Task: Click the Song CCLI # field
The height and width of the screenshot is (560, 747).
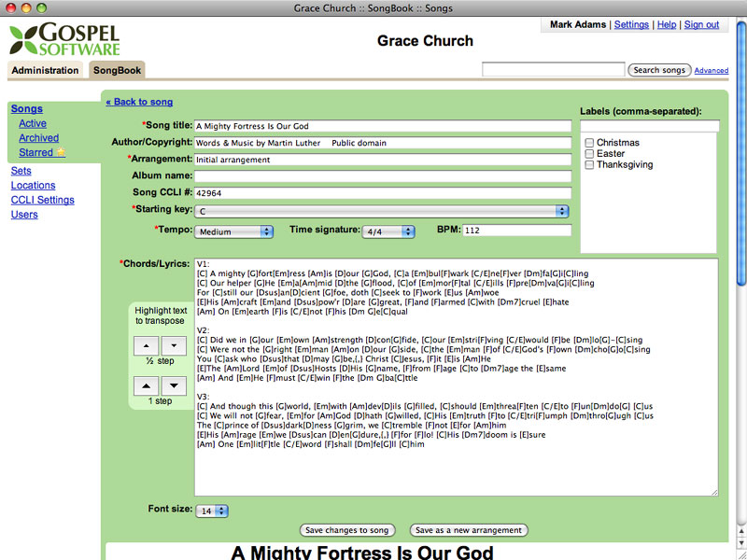Action: tap(383, 193)
